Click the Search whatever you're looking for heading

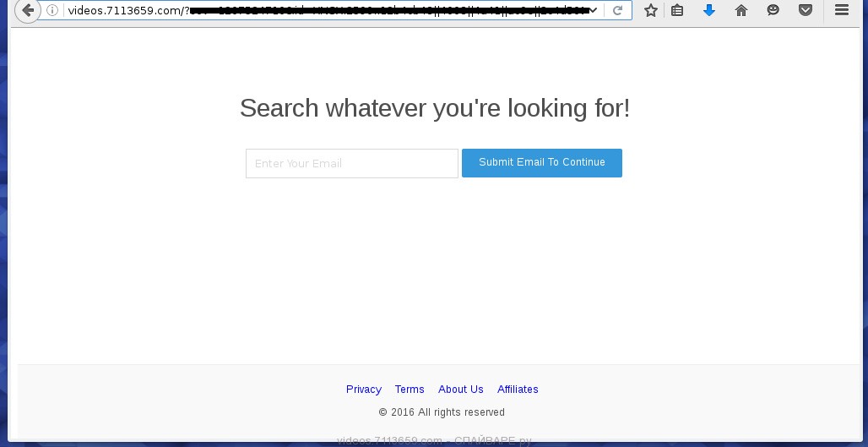434,108
